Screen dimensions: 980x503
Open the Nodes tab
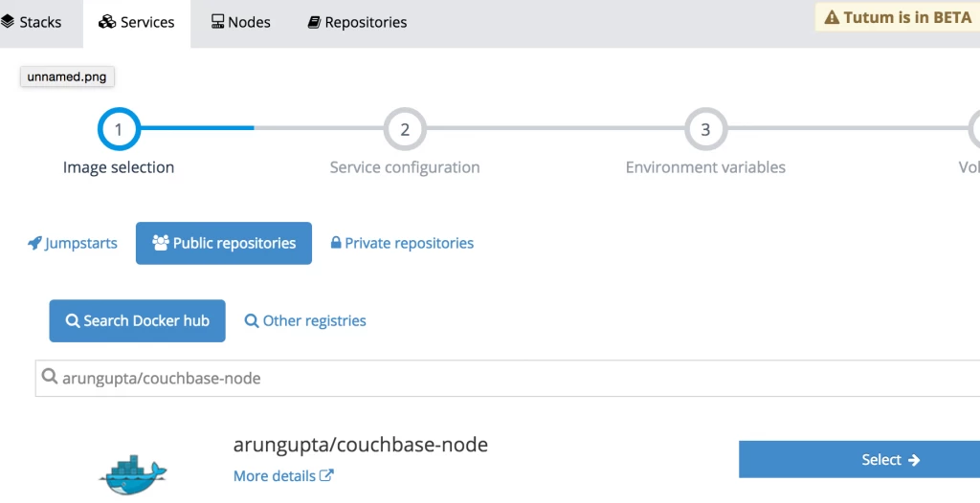pos(241,23)
